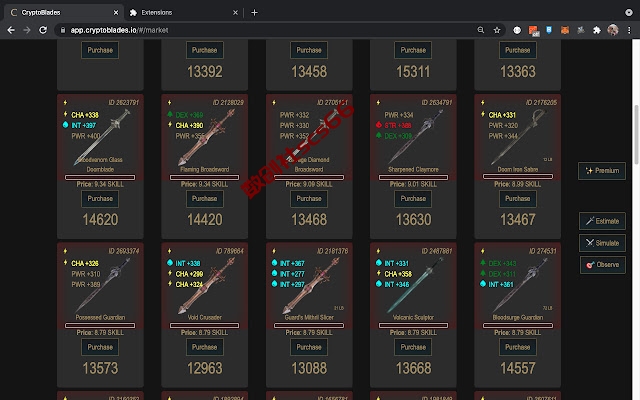Viewport: 640px width, 400px height.
Task: Click the Simulate button
Action: (602, 243)
